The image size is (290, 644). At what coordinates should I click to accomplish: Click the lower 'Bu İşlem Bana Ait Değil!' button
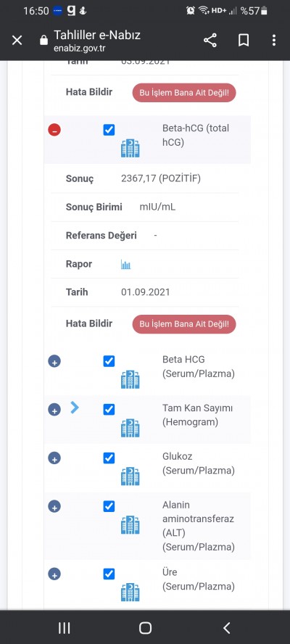[184, 324]
